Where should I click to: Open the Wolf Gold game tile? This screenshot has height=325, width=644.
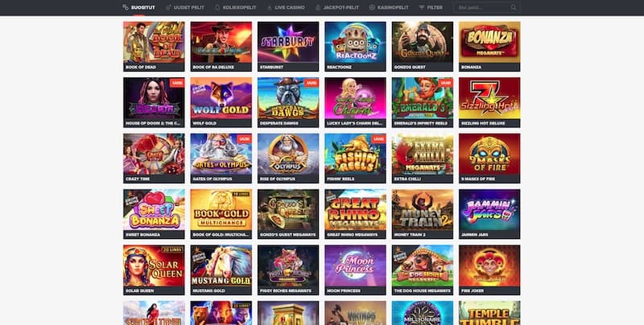(x=221, y=103)
